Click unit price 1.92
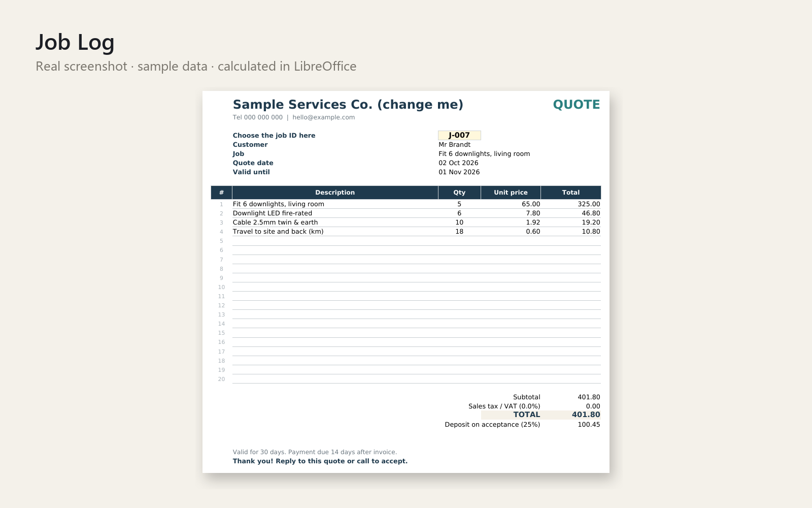Screen dimensions: 812x508 533,223
